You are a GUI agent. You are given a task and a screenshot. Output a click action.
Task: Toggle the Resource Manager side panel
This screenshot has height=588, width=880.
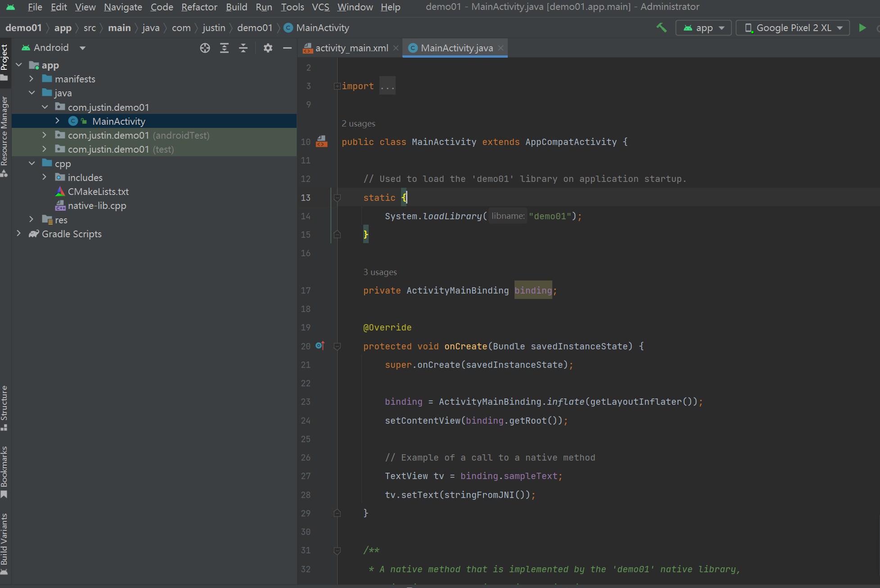(5, 135)
